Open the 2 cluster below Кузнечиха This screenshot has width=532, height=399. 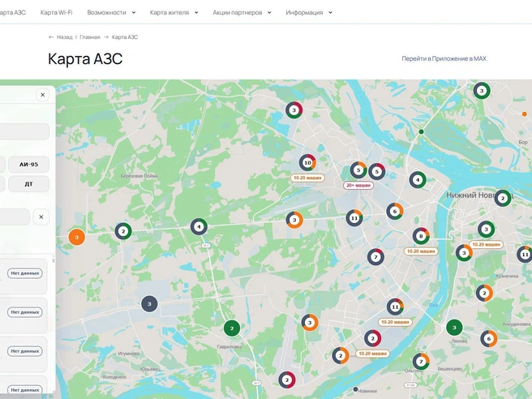pos(484,293)
